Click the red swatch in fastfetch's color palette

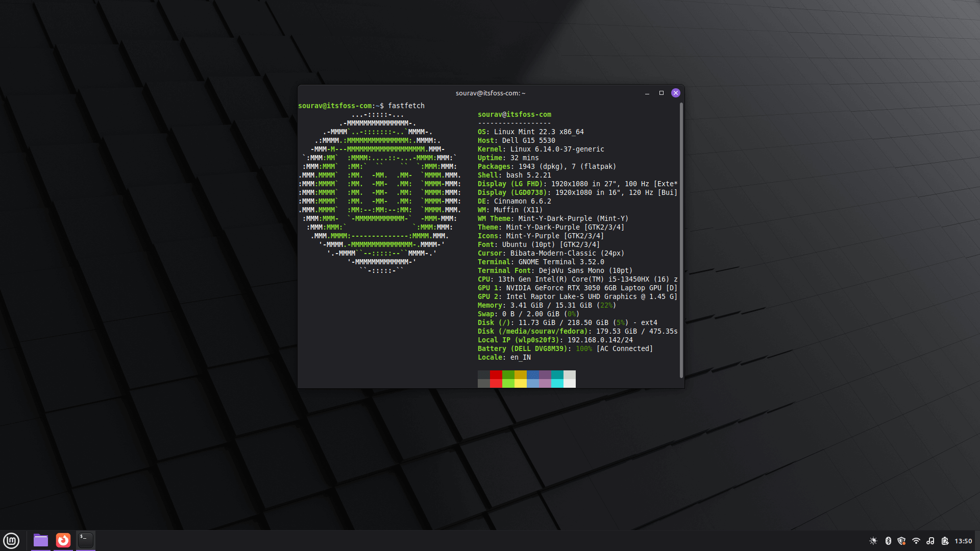(496, 379)
